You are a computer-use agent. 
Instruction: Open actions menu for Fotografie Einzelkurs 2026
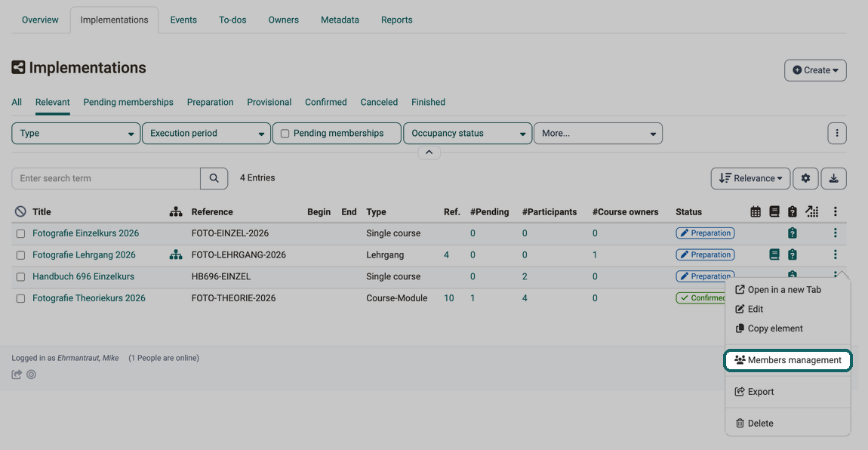(836, 233)
